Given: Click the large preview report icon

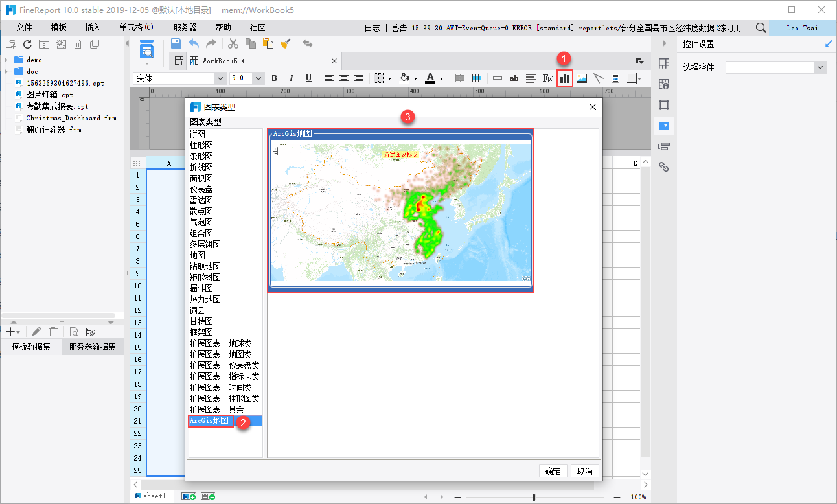Looking at the screenshot, I should pos(147,51).
